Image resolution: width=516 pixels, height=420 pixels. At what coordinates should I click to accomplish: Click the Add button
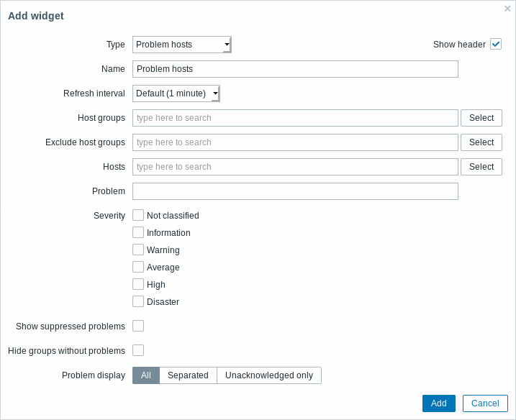[x=439, y=403]
